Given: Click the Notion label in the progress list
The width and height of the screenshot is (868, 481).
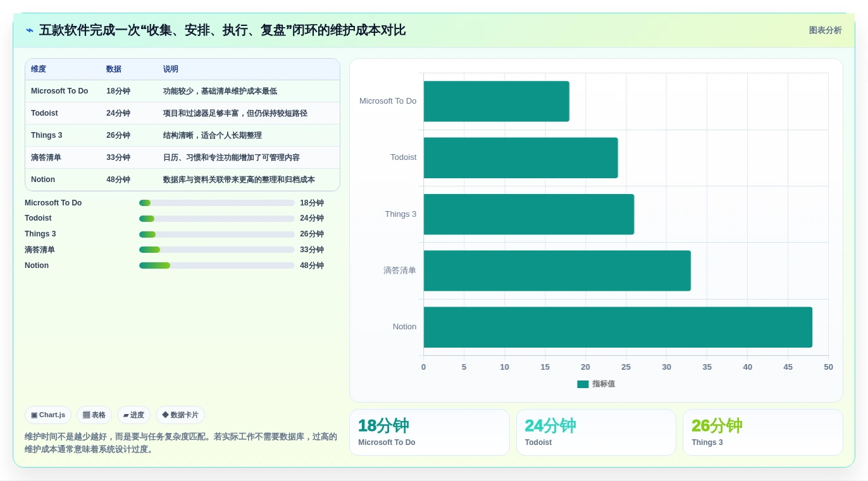Looking at the screenshot, I should pos(37,265).
